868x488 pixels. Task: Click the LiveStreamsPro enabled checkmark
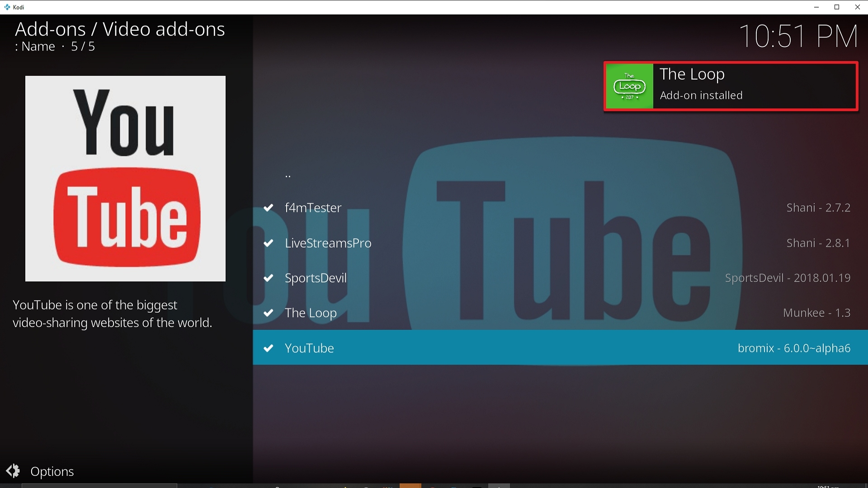269,243
